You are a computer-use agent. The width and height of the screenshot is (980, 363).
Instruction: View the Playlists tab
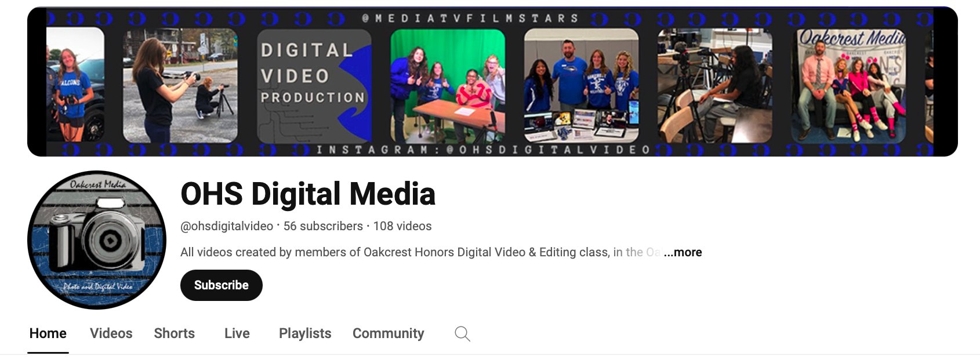pyautogui.click(x=305, y=333)
